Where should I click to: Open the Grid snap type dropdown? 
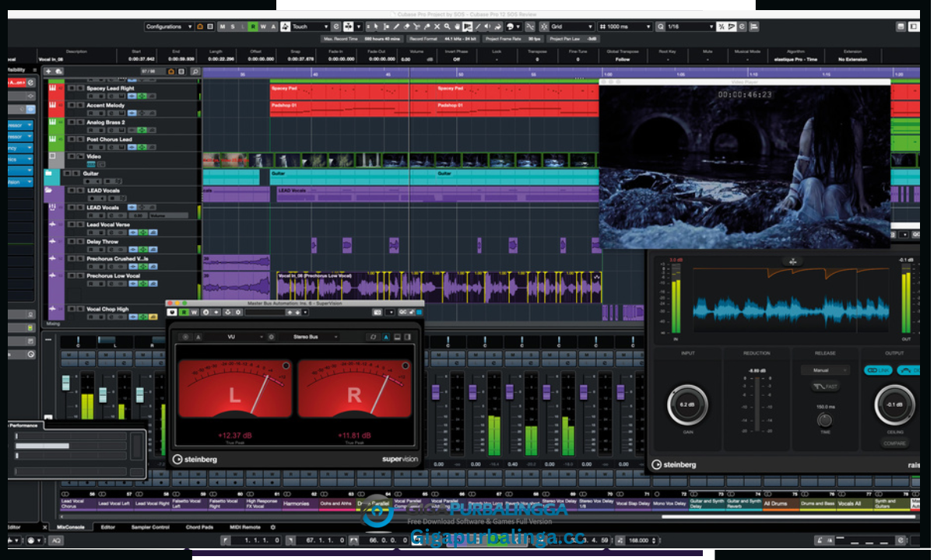pos(571,26)
